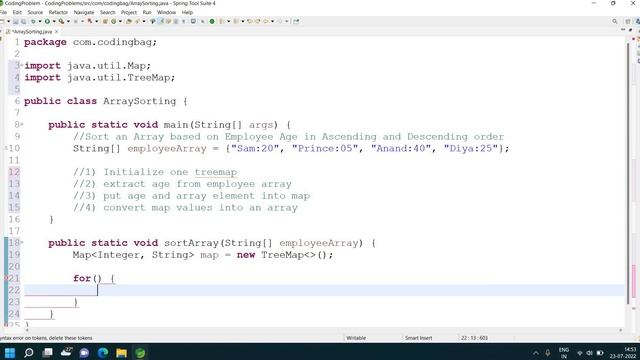Collapse the sortArray method fold at line 18
Viewport: 640px width, 360px height.
coord(22,242)
